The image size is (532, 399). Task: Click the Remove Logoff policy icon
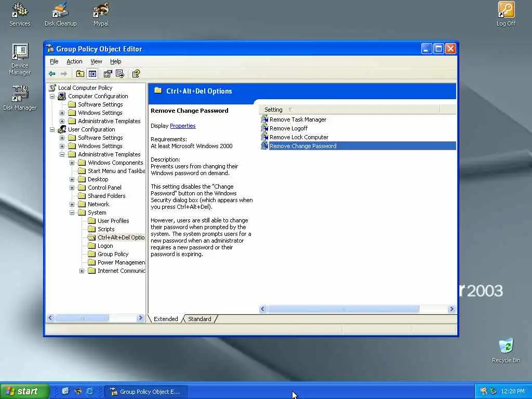pyautogui.click(x=264, y=128)
